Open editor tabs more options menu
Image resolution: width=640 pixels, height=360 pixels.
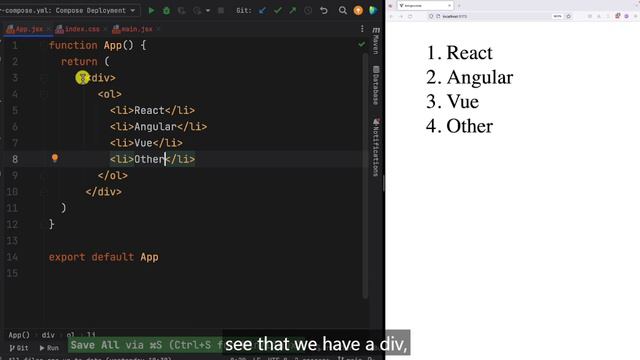[x=362, y=29]
